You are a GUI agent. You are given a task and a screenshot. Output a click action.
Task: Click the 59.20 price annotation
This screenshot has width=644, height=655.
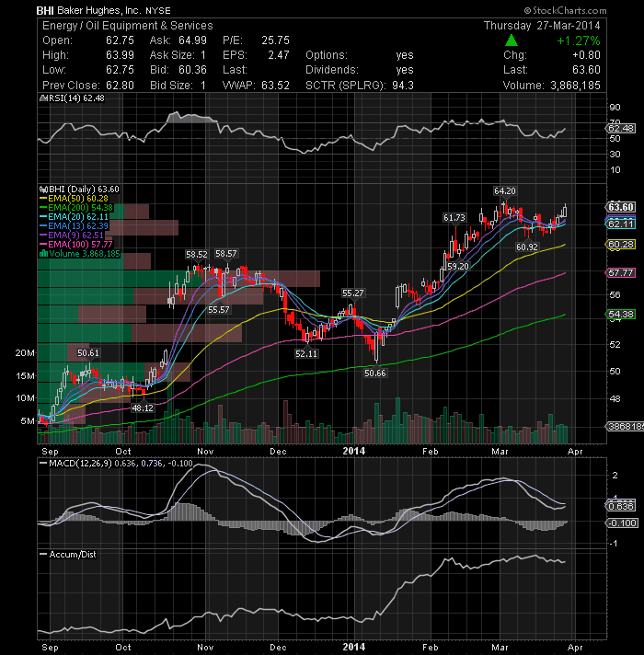click(x=458, y=267)
